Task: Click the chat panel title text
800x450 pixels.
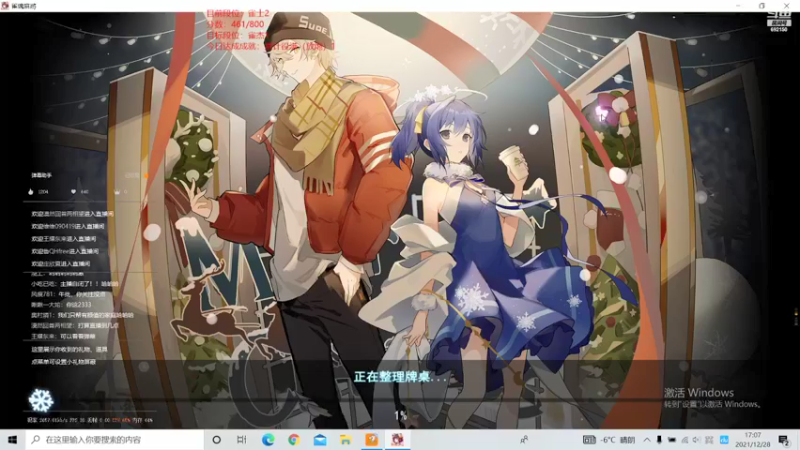Action: pyautogui.click(x=41, y=176)
